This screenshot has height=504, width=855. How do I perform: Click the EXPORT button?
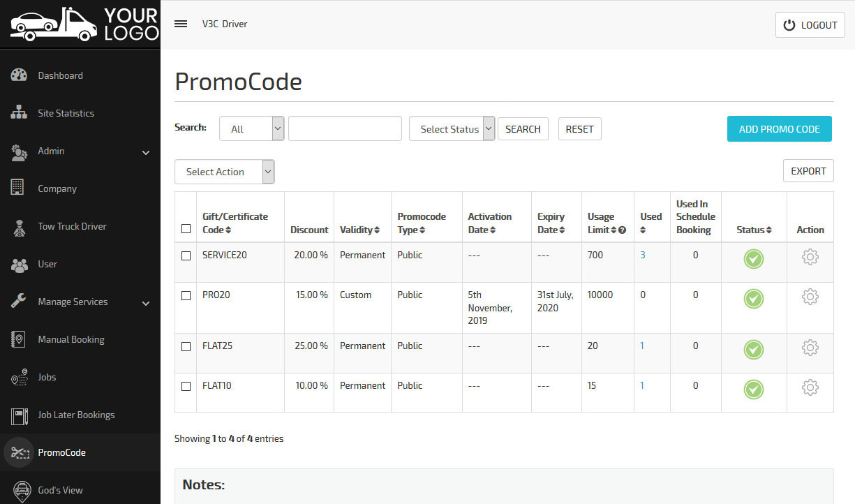[x=808, y=171]
